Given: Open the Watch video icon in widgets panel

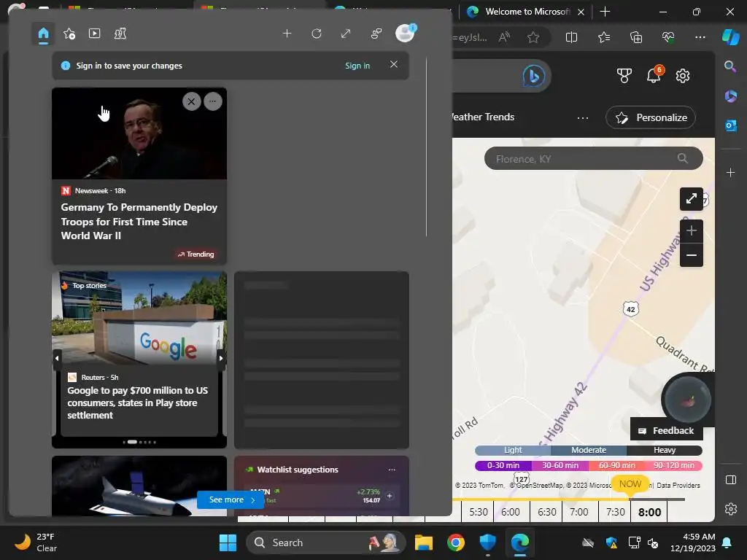Looking at the screenshot, I should [x=94, y=34].
